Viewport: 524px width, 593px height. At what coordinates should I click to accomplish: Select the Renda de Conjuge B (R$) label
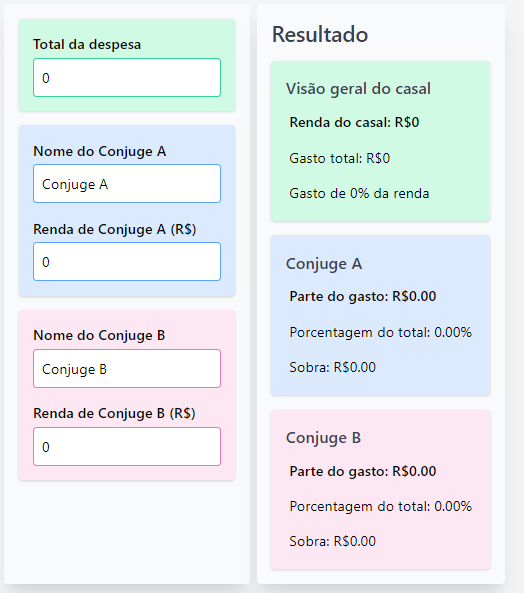pos(114,413)
